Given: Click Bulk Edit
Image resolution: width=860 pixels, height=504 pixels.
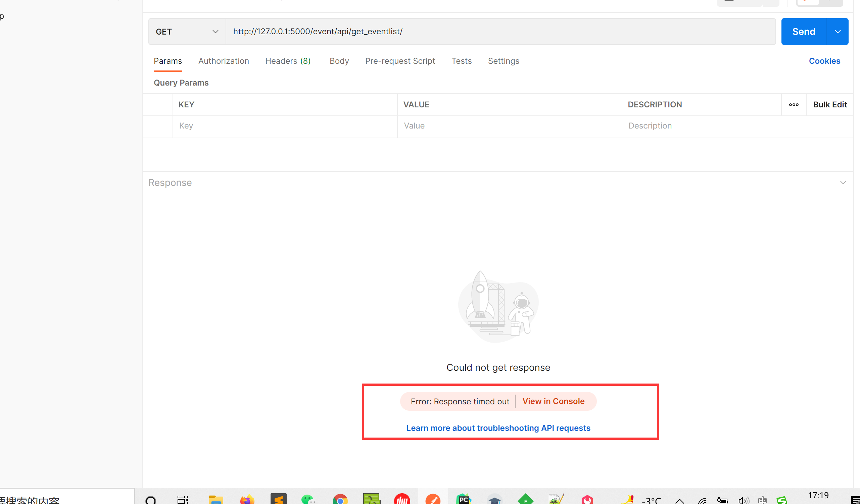Looking at the screenshot, I should click(830, 104).
